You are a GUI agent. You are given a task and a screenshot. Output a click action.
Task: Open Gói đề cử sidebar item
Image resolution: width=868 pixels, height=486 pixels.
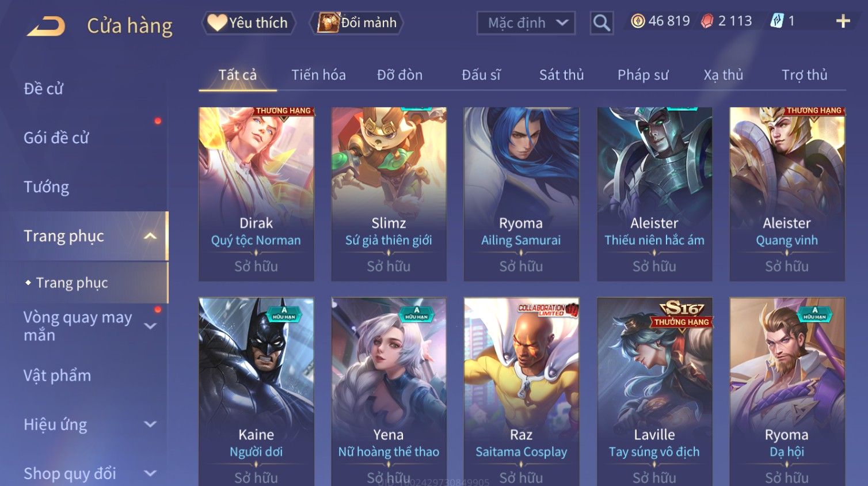[56, 138]
